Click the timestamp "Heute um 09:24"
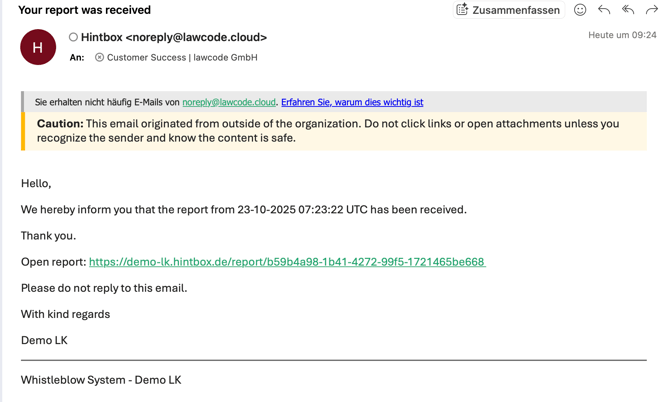Viewport: 670px width, 402px height. pos(622,35)
